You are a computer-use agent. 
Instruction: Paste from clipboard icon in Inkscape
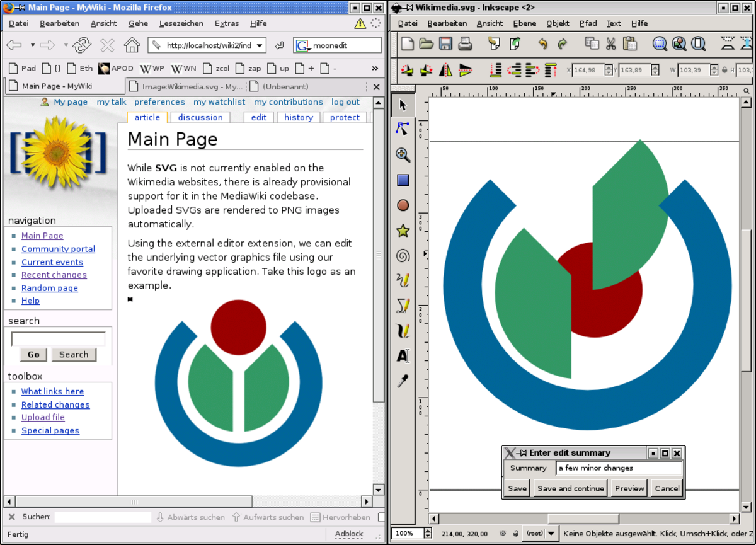[630, 43]
